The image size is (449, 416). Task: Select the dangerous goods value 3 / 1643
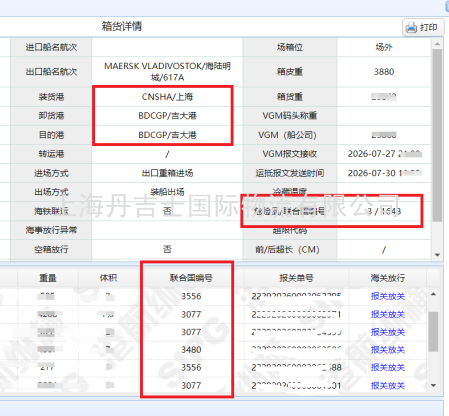coord(384,211)
